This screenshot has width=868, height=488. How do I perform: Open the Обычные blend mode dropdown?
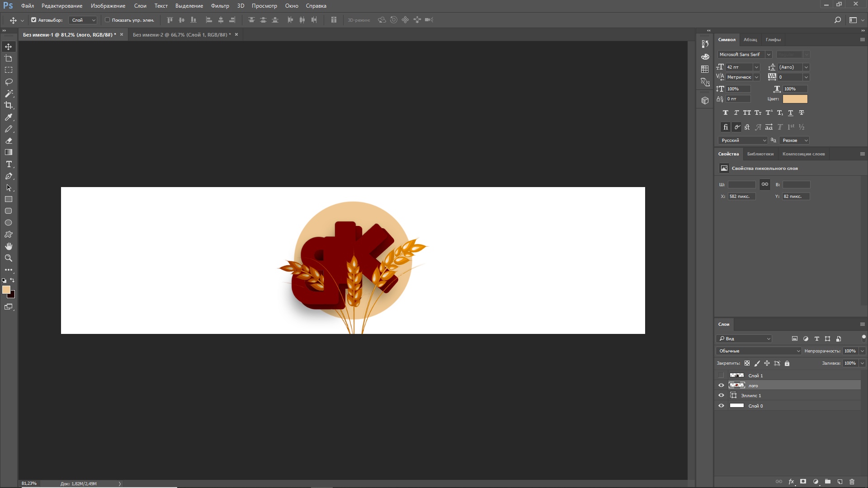[758, 351]
